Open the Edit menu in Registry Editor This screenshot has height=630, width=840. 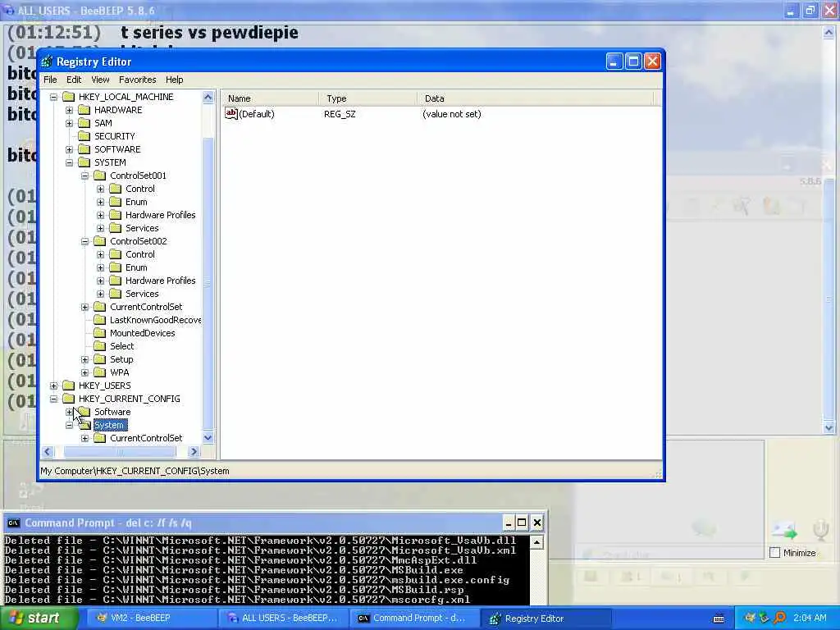[74, 80]
